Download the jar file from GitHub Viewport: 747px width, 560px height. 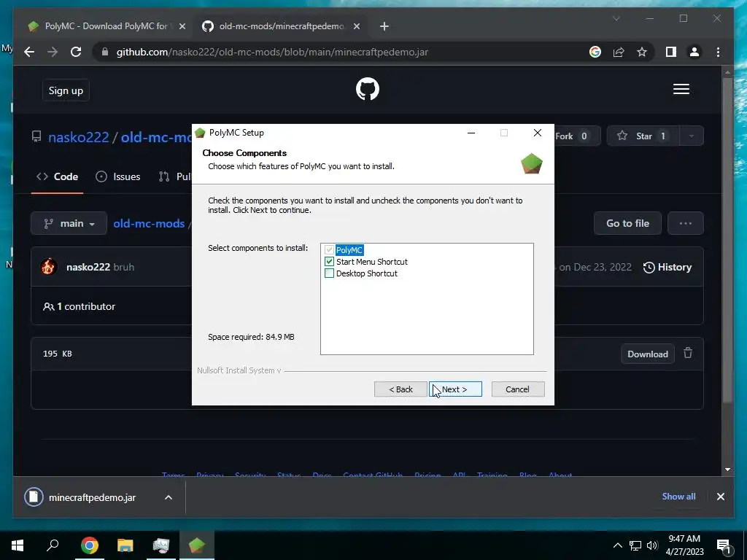tap(648, 354)
